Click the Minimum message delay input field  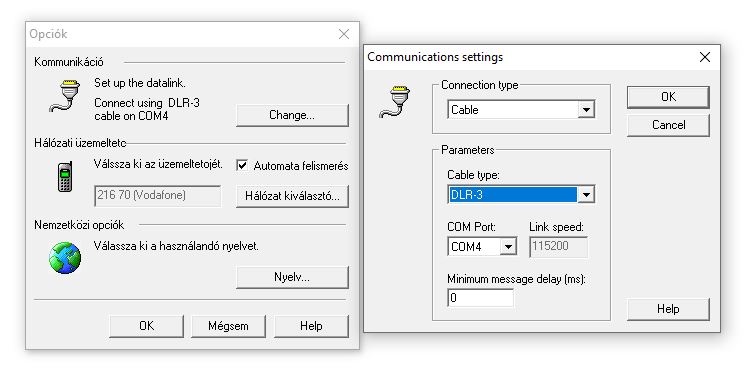pyautogui.click(x=481, y=298)
